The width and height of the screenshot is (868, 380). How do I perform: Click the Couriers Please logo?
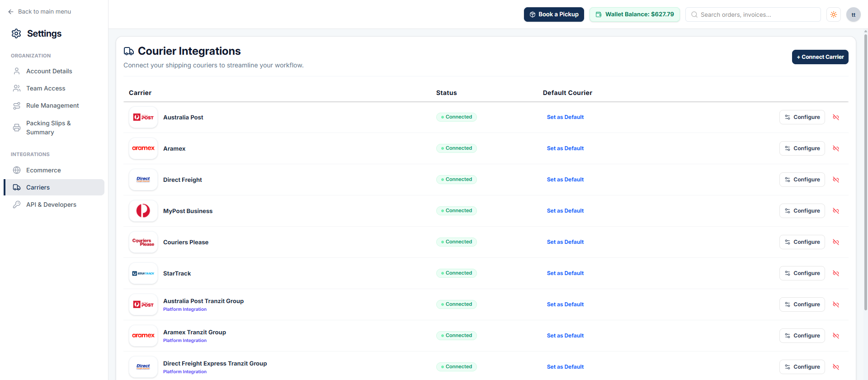point(143,242)
